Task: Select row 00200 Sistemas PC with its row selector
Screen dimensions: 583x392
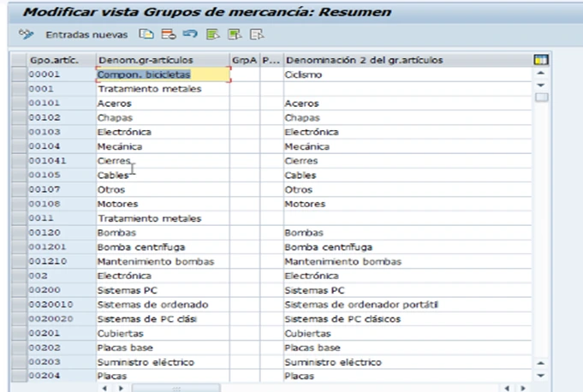Action: [x=19, y=290]
